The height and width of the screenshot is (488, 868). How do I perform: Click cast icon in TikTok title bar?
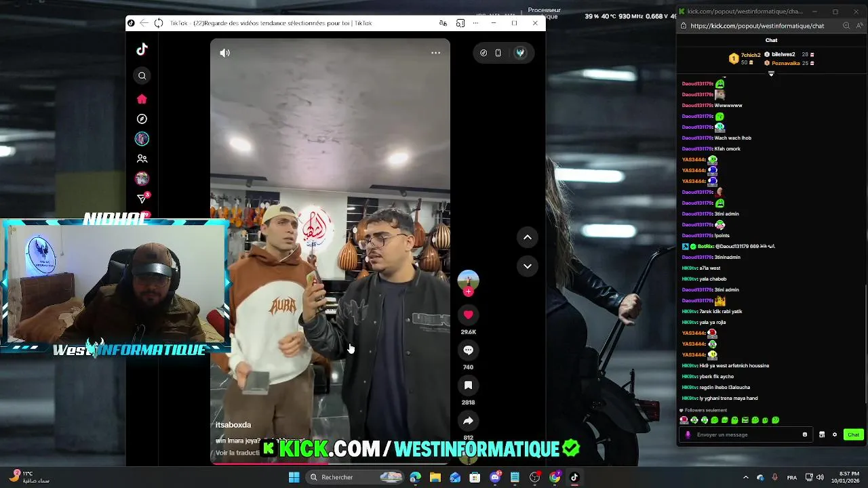coord(460,23)
